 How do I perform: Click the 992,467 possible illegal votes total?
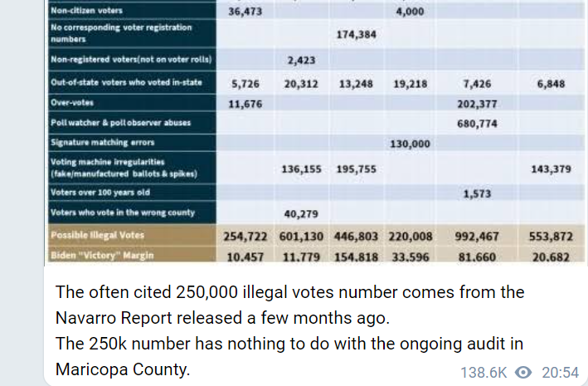pyautogui.click(x=477, y=237)
